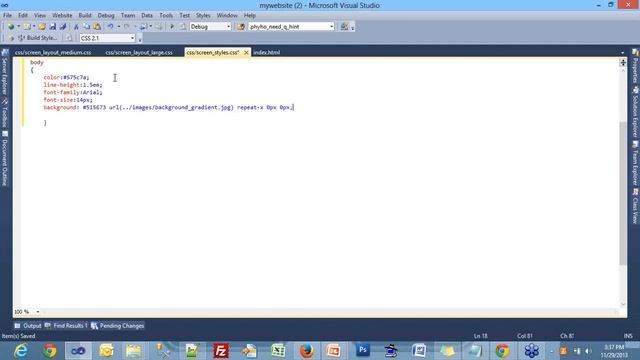Open FileZilla from the taskbar
Image resolution: width=640 pixels, height=360 pixels.
point(221,351)
